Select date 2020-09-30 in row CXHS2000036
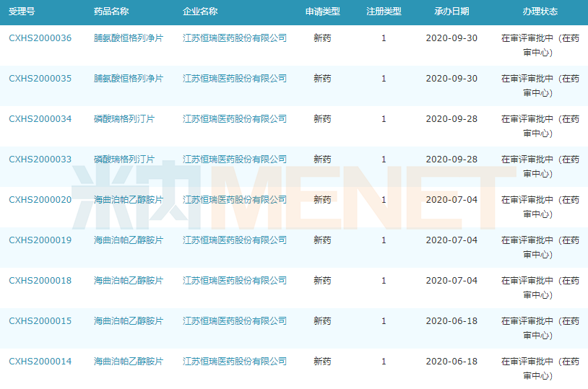The height and width of the screenshot is (389, 588). 451,38
